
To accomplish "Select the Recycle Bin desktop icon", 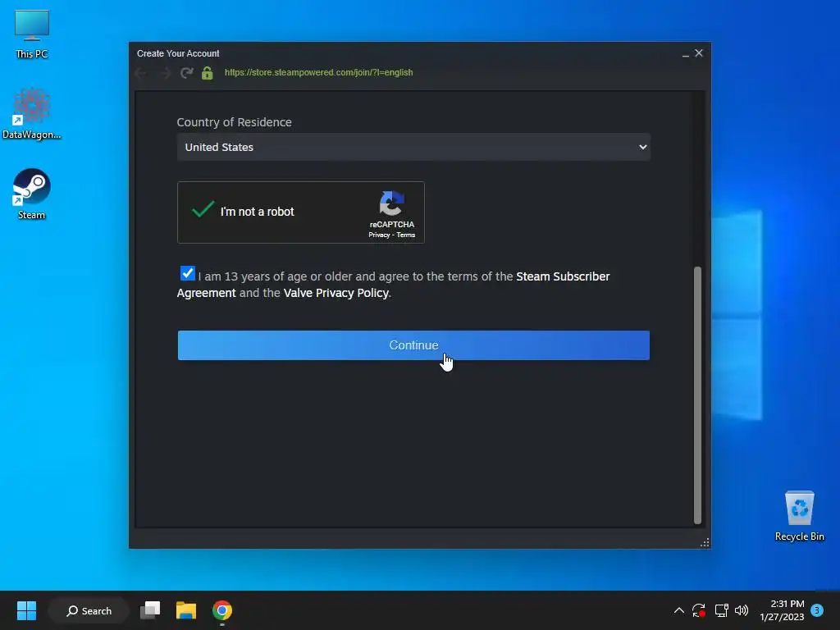I will point(799,516).
